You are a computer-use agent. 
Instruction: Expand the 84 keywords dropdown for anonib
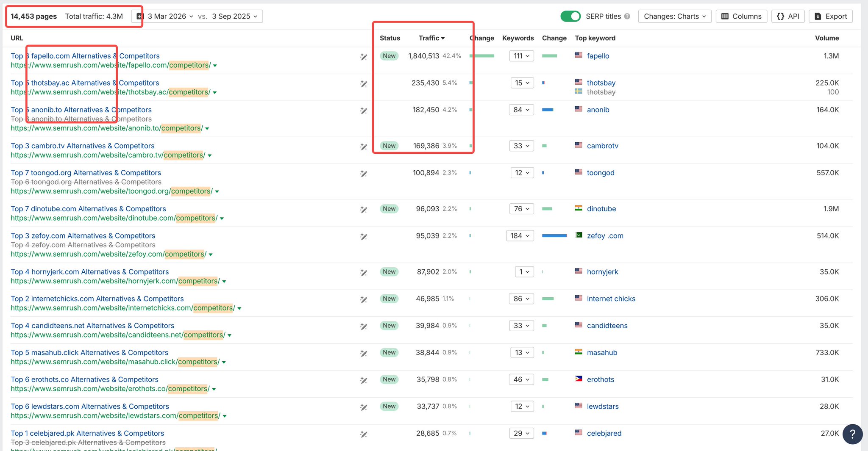[521, 110]
